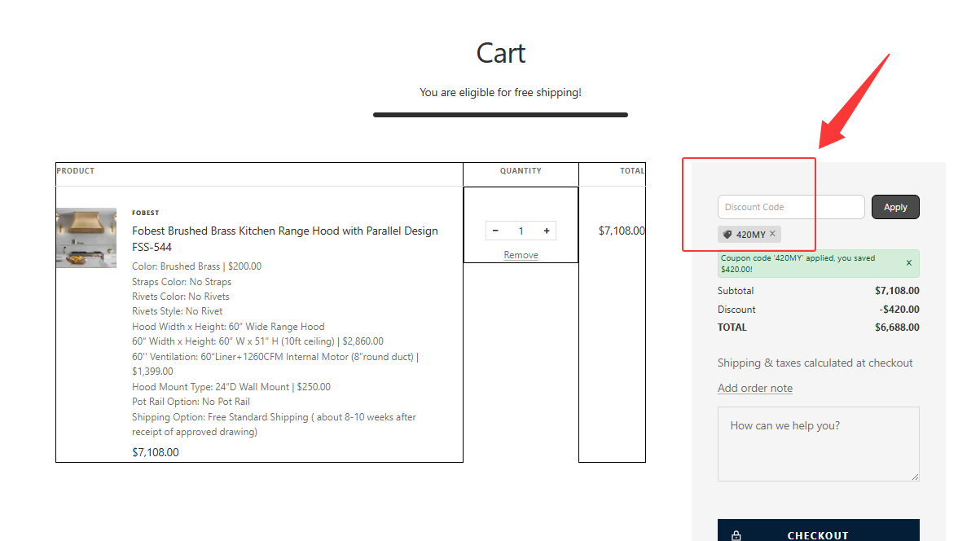Click the 'Pot Rail Option: No Pot Rail' line
980x541 pixels.
click(191, 402)
